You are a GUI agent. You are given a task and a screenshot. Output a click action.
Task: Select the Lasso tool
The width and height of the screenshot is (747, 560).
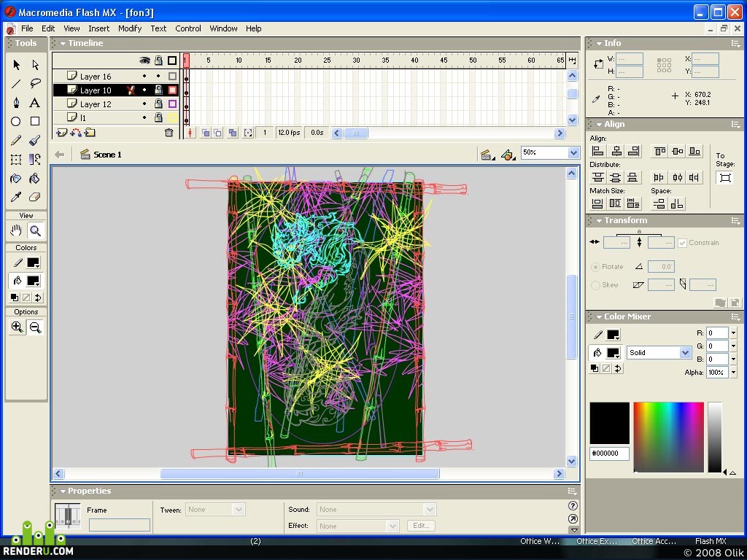pos(35,83)
